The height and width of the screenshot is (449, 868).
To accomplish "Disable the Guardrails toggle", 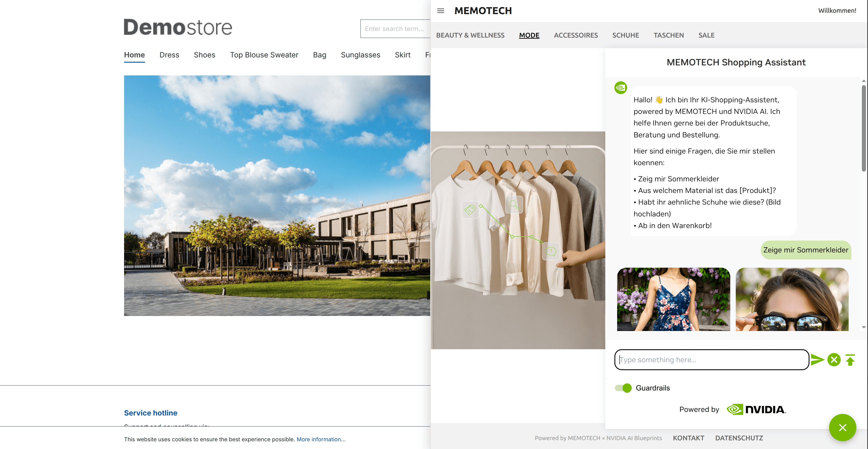I will pyautogui.click(x=623, y=388).
